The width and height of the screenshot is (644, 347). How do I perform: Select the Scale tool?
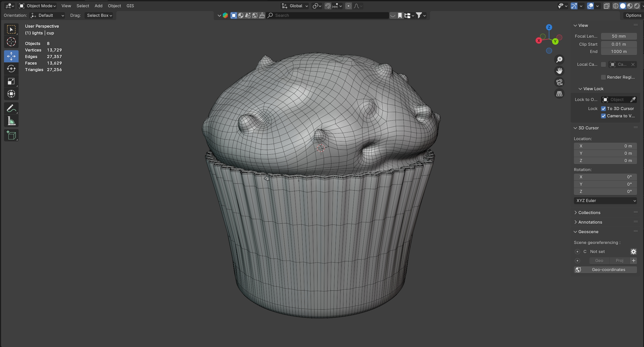(x=11, y=81)
